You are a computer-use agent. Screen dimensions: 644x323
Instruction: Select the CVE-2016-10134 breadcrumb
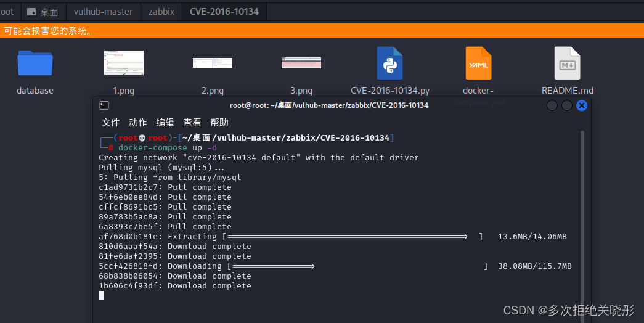[x=224, y=12]
